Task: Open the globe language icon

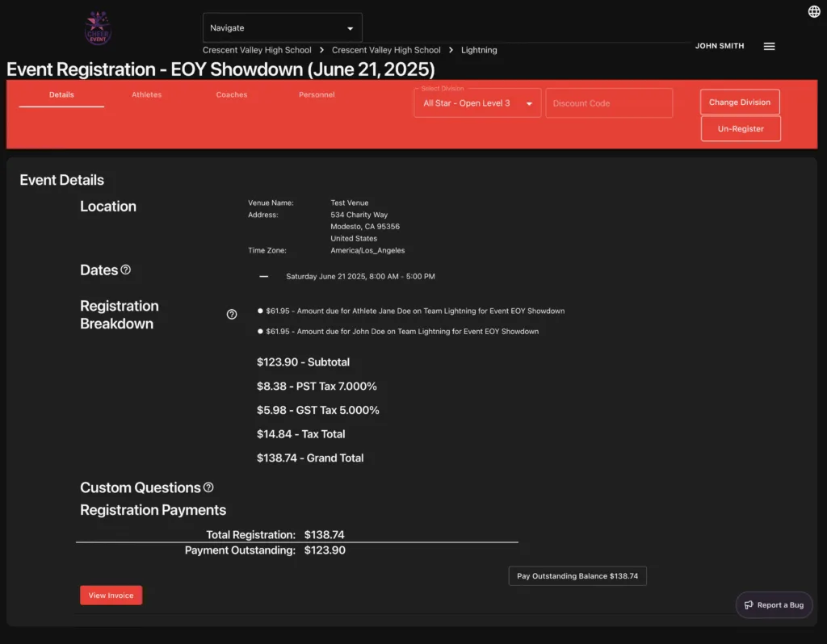Action: 814,11
